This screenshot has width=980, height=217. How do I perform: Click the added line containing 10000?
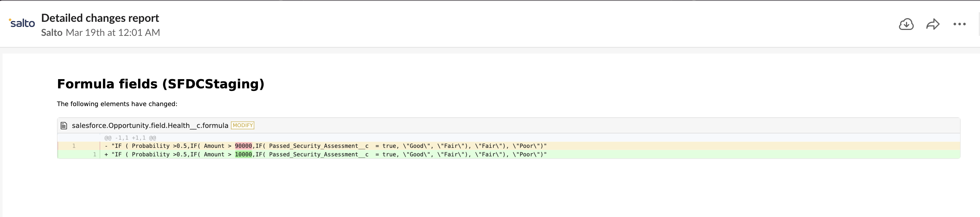point(509,154)
